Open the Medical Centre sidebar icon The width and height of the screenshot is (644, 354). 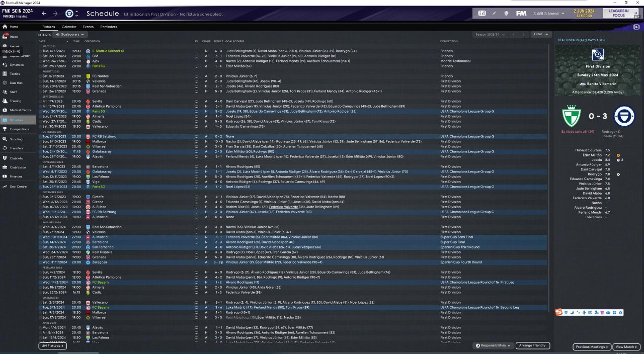pyautogui.click(x=5, y=110)
